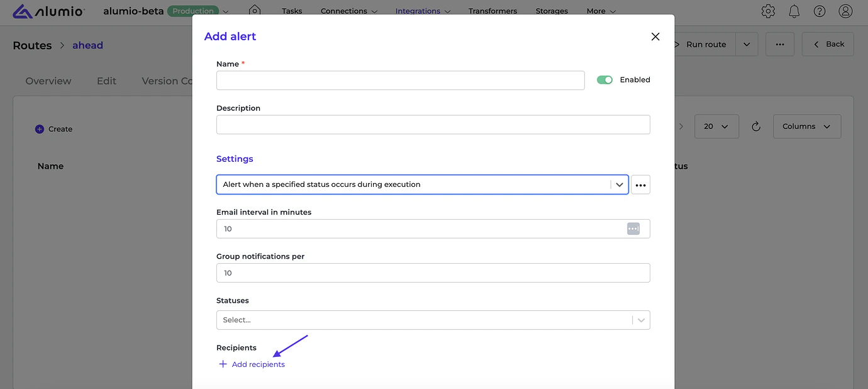Expand the Integrations menu
The height and width of the screenshot is (389, 868).
coord(423,11)
